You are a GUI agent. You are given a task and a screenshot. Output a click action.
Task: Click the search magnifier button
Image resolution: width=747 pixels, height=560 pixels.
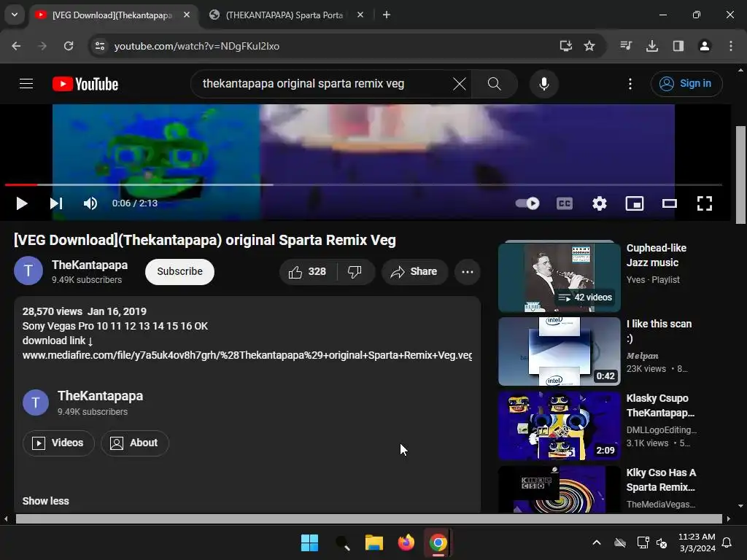(495, 84)
